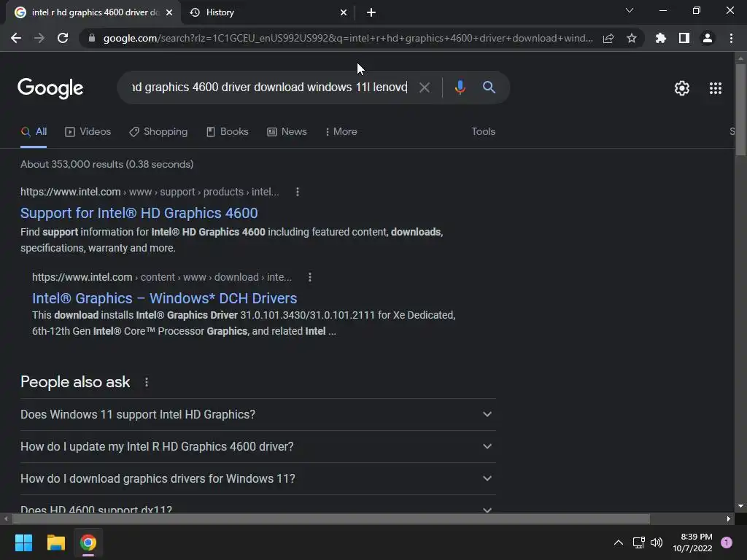The image size is (747, 560).
Task: Open Windows Start menu
Action: pos(23,542)
